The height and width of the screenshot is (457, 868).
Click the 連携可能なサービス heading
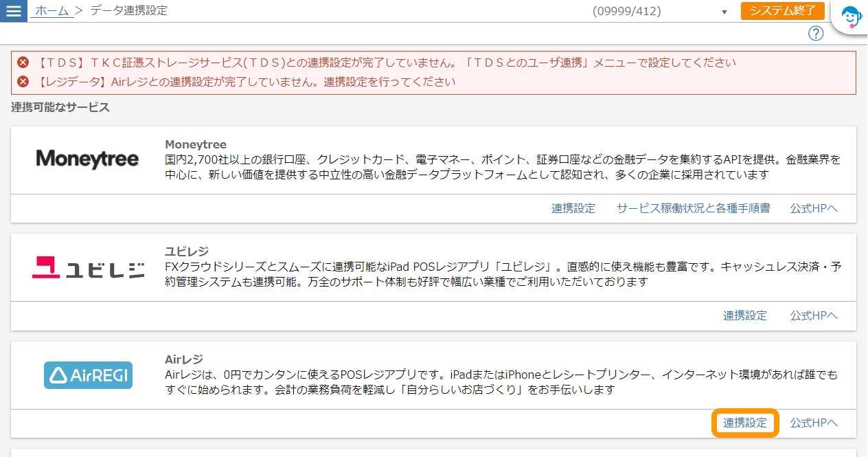click(60, 107)
